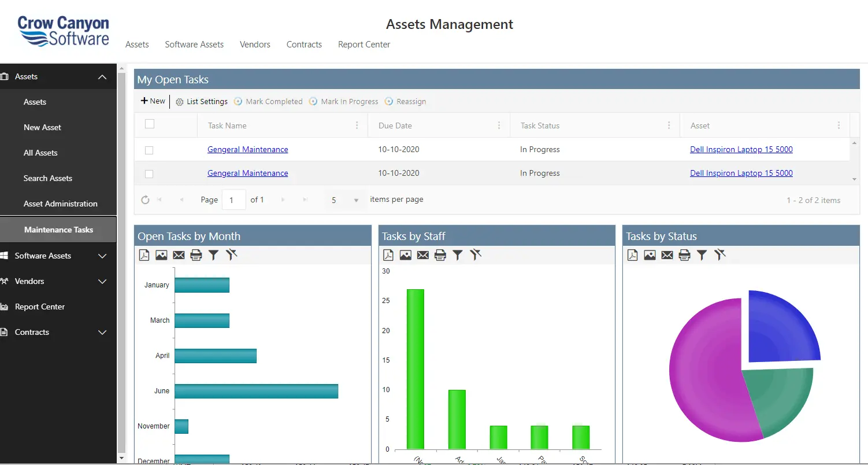Open the filter for Tasks by Staff chart
This screenshot has width=868, height=465.
point(457,255)
